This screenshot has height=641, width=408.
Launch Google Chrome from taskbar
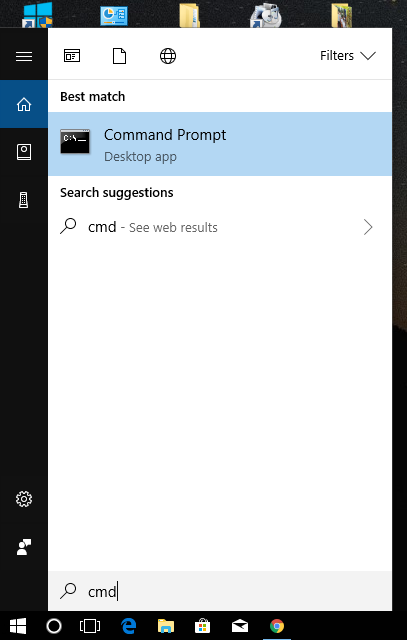tap(277, 626)
